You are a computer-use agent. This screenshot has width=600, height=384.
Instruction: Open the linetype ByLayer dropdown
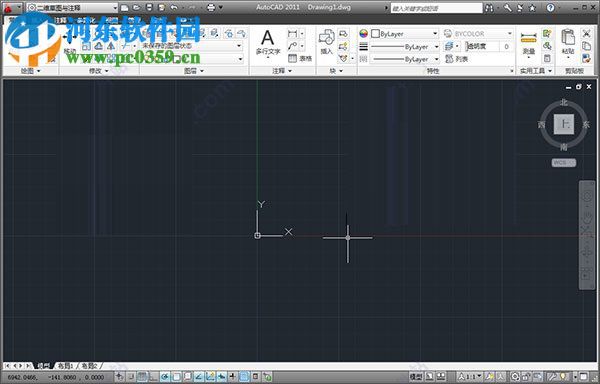click(404, 59)
